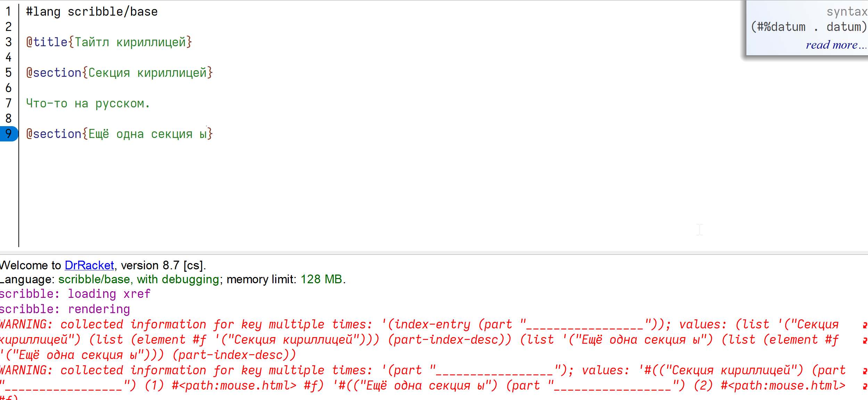Click 'scribble: rendering' output line
This screenshot has height=400, width=868.
[x=65, y=309]
